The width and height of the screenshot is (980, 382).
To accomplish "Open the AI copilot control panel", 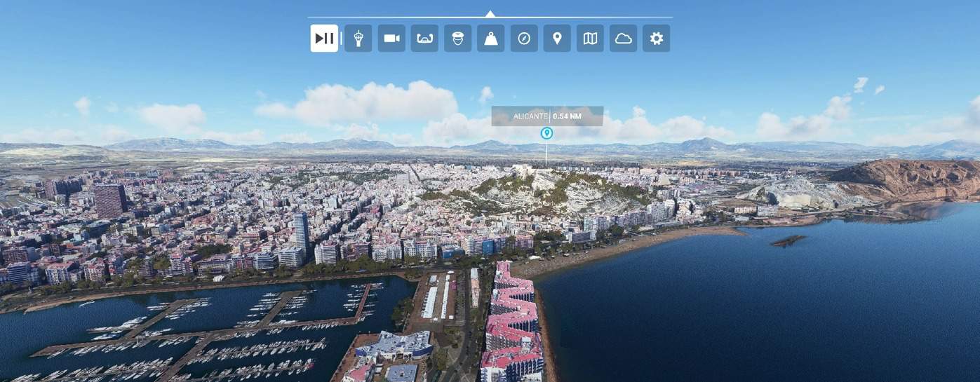I will click(x=457, y=39).
